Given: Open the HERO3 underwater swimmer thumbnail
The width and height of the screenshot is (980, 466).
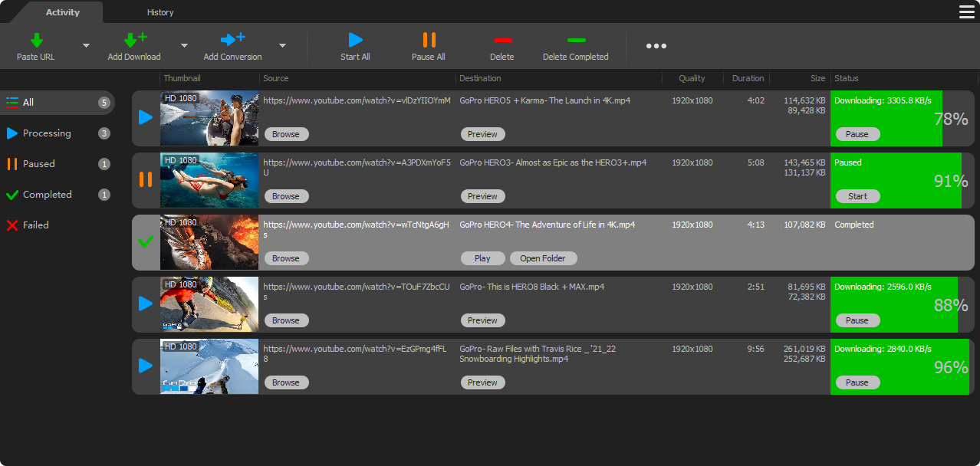Looking at the screenshot, I should 209,180.
